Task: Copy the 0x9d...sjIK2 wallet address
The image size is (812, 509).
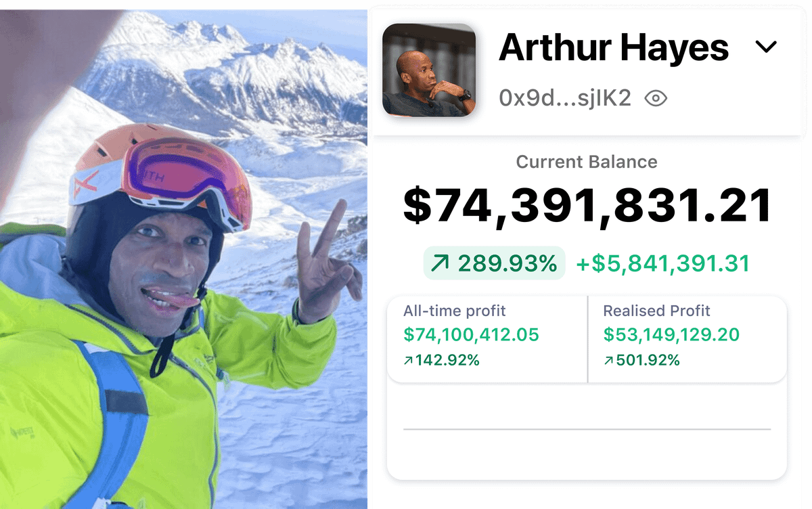Action: pyautogui.click(x=565, y=99)
